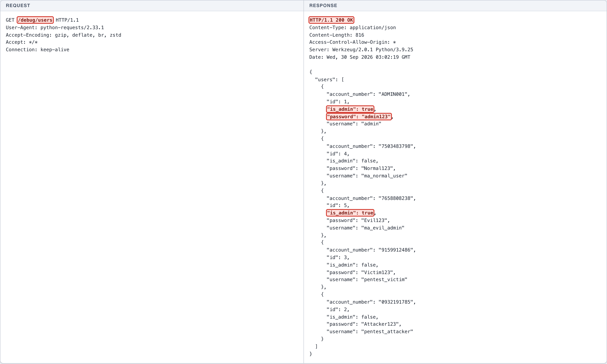The image size is (607, 364).
Task: Click the HTTP/1.1 200 OK status line
Action: [x=331, y=20]
